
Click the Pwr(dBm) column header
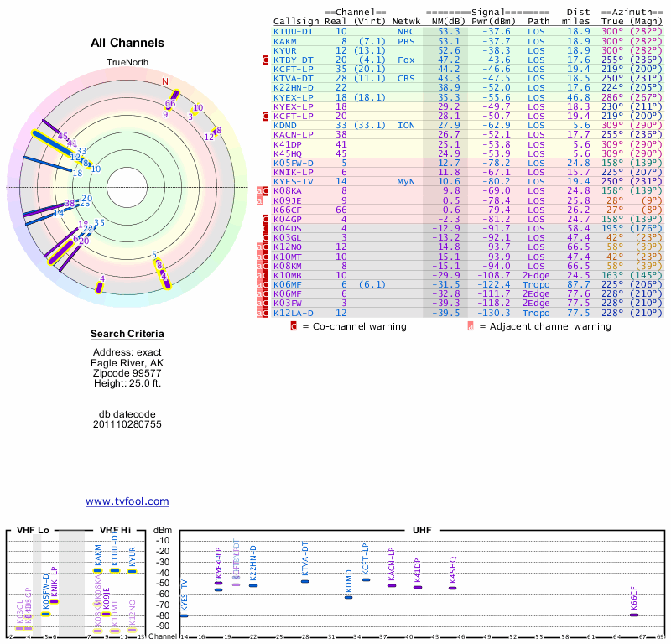coord(493,22)
